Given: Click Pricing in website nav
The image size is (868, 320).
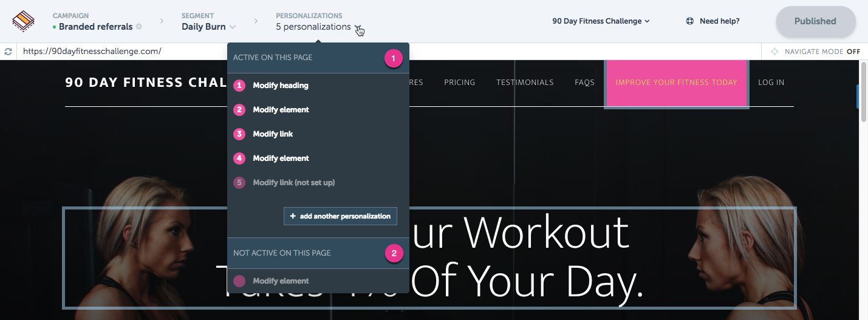Looking at the screenshot, I should pyautogui.click(x=459, y=83).
